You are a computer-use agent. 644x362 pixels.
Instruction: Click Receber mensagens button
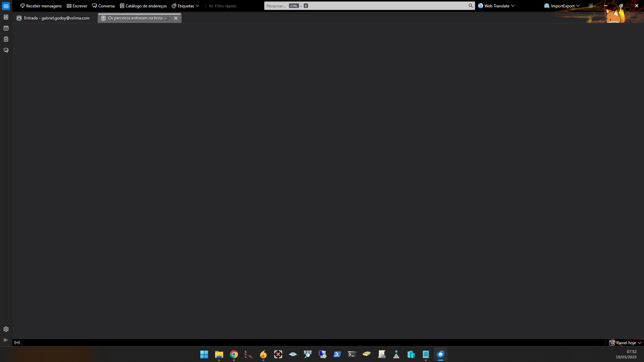pyautogui.click(x=41, y=6)
